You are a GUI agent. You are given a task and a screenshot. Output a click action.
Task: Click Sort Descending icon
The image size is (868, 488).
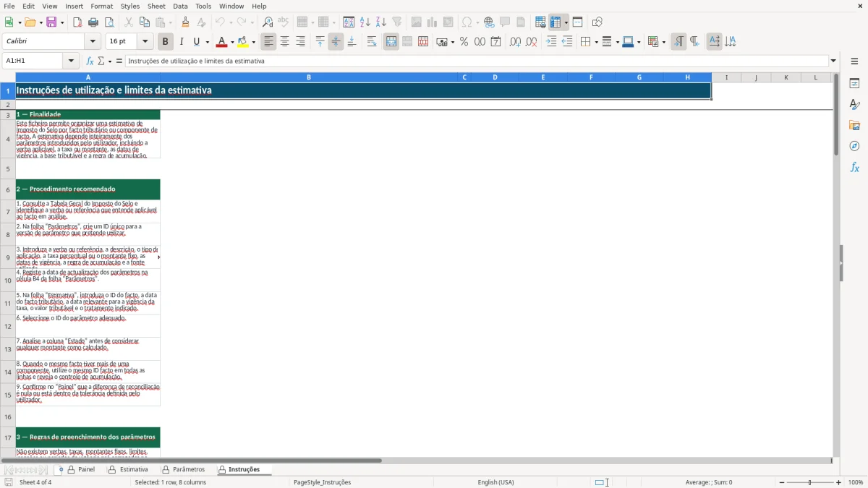[x=381, y=22]
